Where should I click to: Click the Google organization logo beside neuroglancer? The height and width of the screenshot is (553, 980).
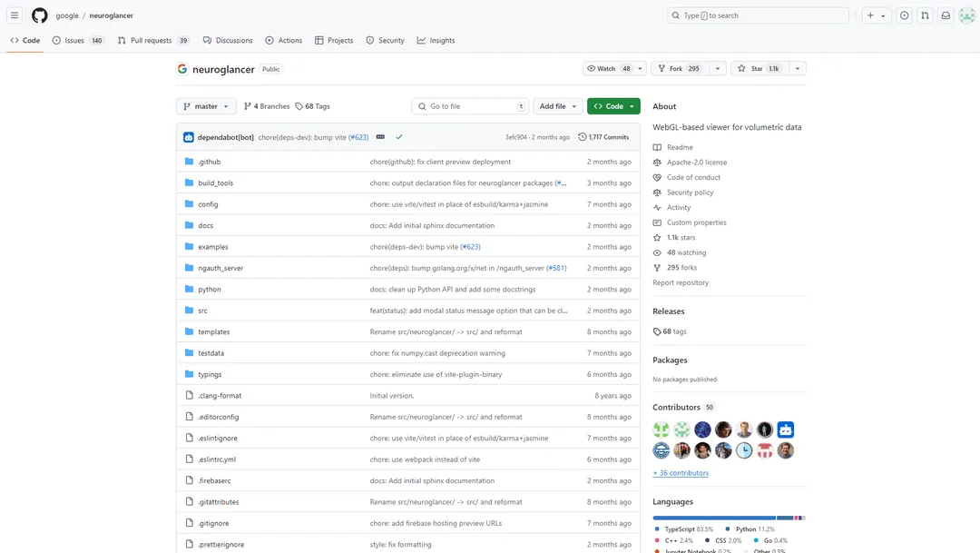(x=181, y=69)
